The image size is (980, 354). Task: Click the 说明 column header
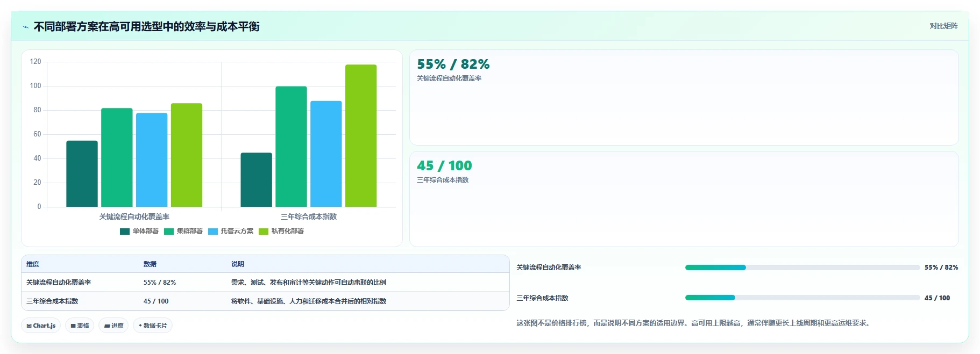point(237,264)
